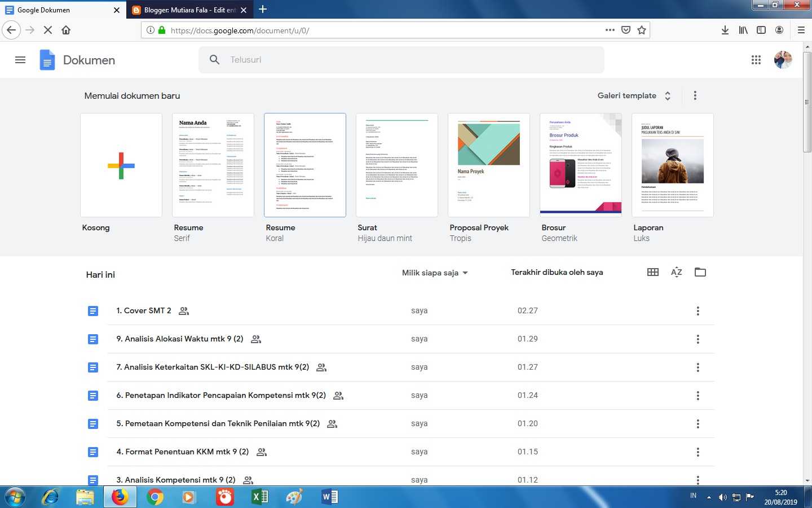Image resolution: width=812 pixels, height=508 pixels.
Task: Switch to grid view of documents
Action: click(653, 272)
